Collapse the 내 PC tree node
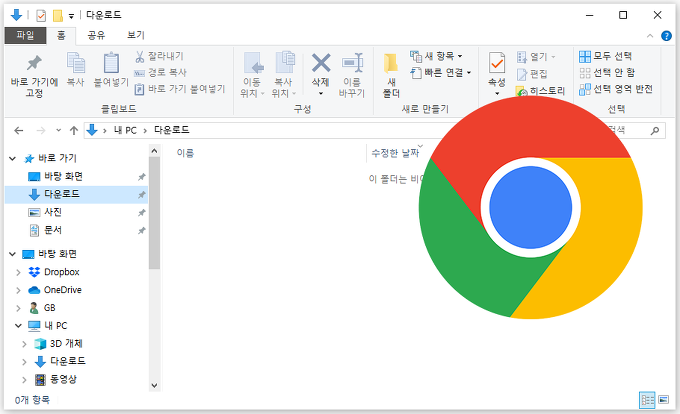Viewport: 680px width, 414px height. [18, 326]
